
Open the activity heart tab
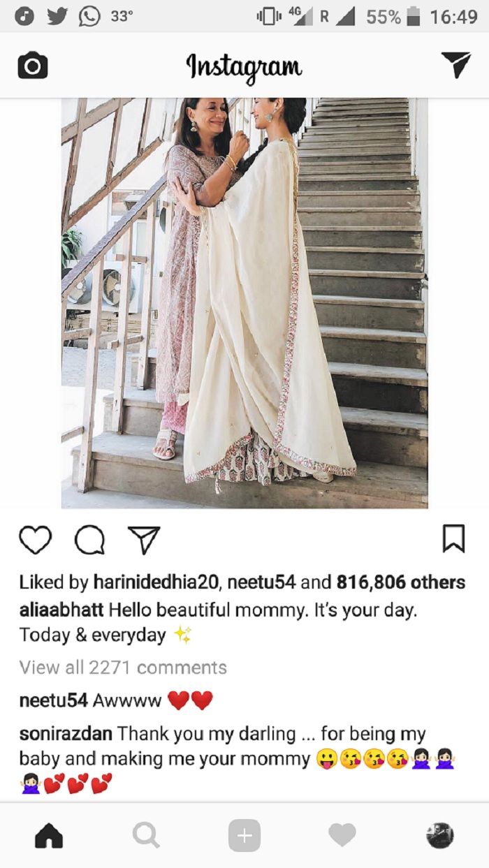coord(342,834)
